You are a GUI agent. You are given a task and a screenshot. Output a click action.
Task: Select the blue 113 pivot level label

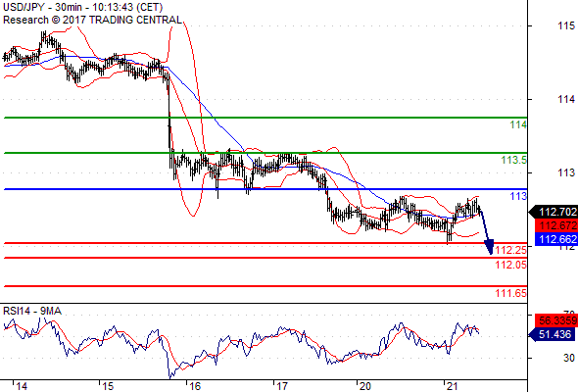click(x=518, y=196)
